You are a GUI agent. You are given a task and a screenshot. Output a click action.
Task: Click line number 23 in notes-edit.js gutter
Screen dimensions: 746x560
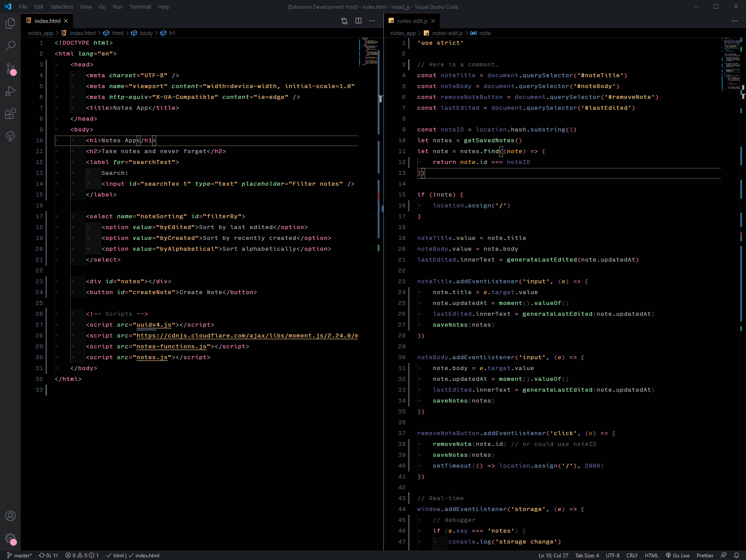coord(402,282)
